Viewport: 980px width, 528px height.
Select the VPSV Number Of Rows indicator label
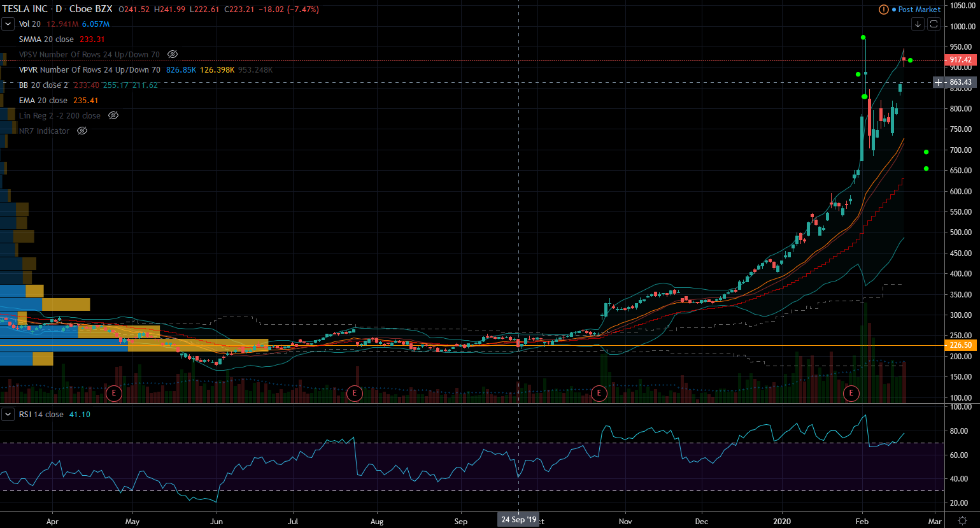(x=89, y=55)
